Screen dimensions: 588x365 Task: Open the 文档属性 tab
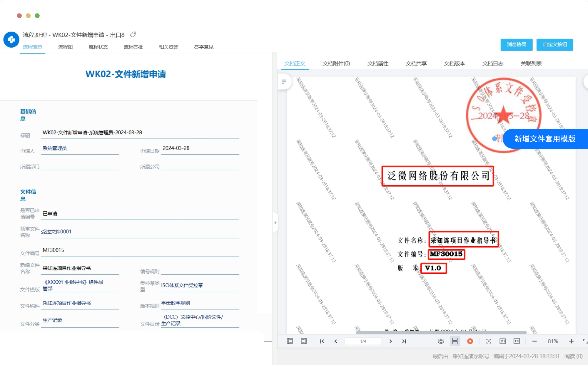pos(378,63)
